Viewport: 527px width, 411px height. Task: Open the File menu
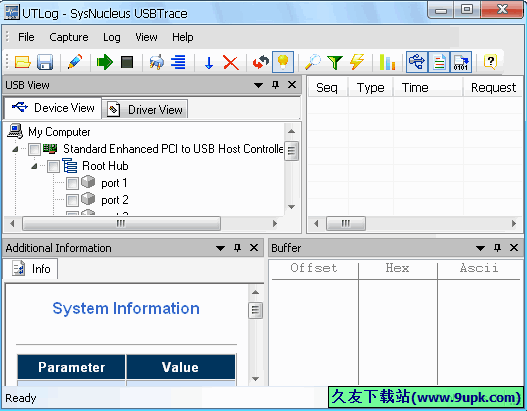26,37
